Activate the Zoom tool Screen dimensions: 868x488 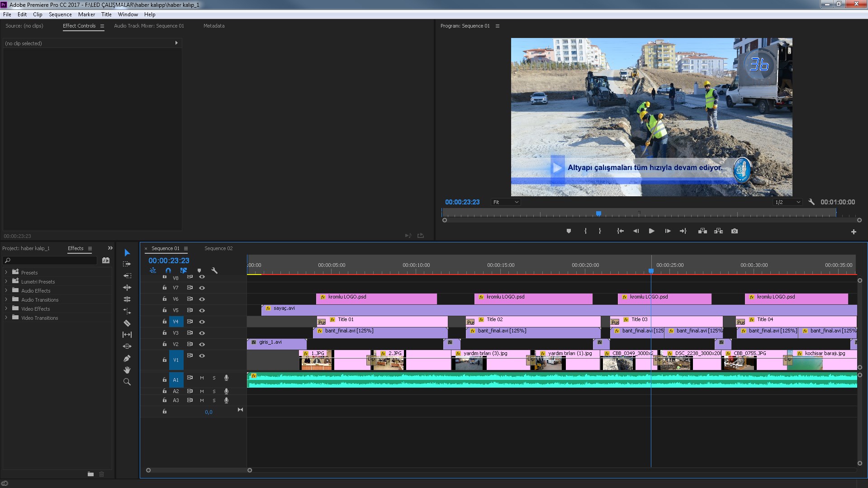click(127, 382)
